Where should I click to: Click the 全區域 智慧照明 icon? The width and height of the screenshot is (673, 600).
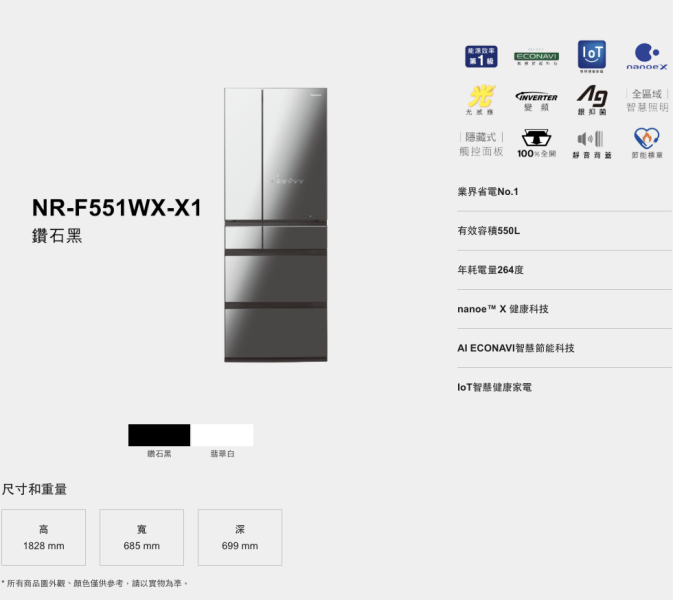(x=647, y=100)
